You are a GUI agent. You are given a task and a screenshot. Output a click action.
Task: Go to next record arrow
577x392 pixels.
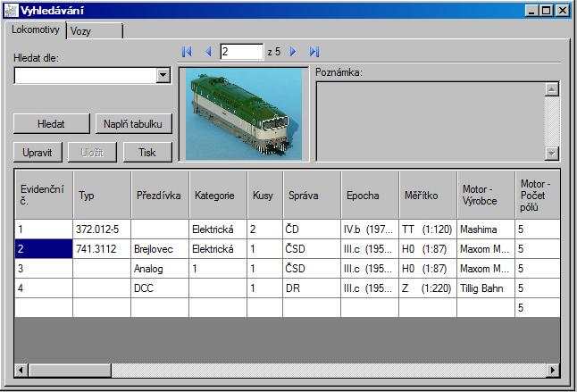pyautogui.click(x=293, y=53)
